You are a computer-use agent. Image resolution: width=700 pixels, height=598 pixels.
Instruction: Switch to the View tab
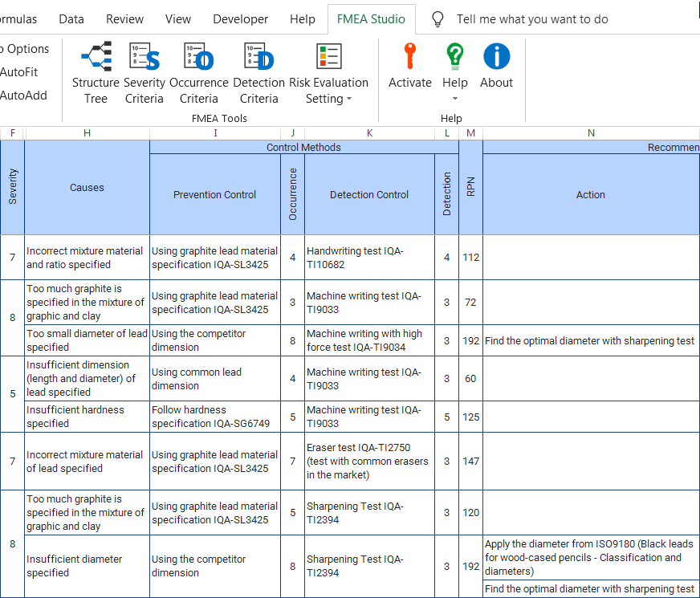(x=177, y=18)
